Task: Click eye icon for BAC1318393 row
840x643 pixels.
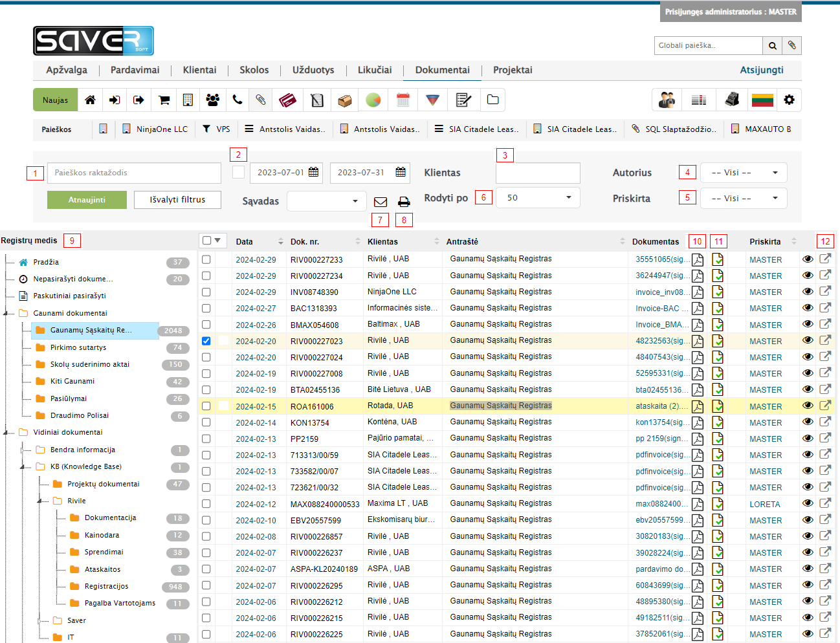Action: coord(808,308)
